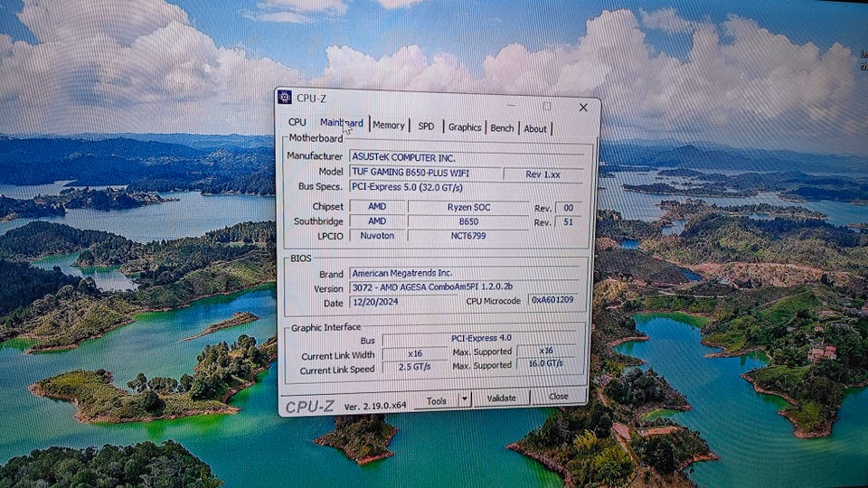Viewport: 868px width, 488px height.
Task: Click the Rev 1.xx field
Action: [543, 174]
